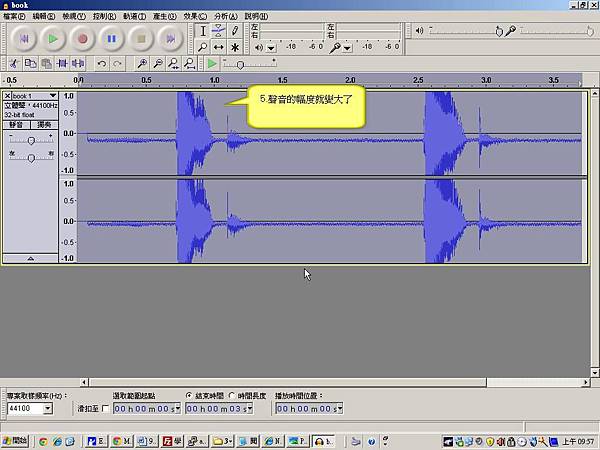Mute the book 1 track (靜音)

click(17, 125)
